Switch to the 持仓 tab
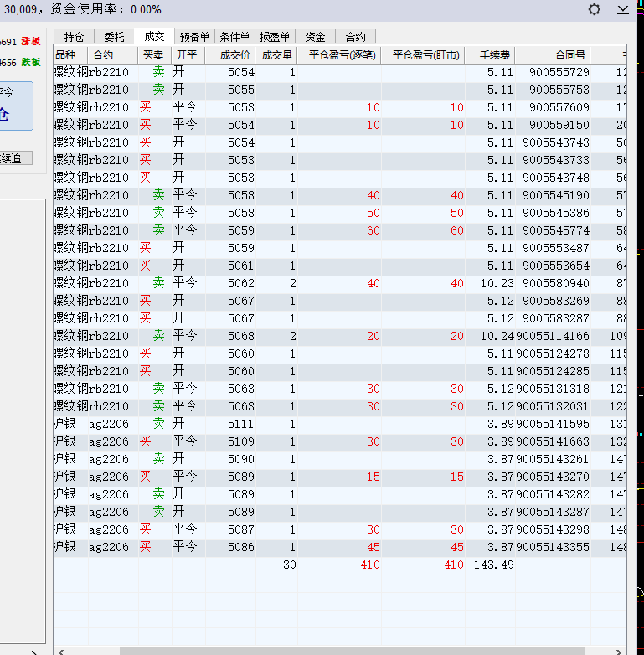644x655 pixels. click(75, 37)
